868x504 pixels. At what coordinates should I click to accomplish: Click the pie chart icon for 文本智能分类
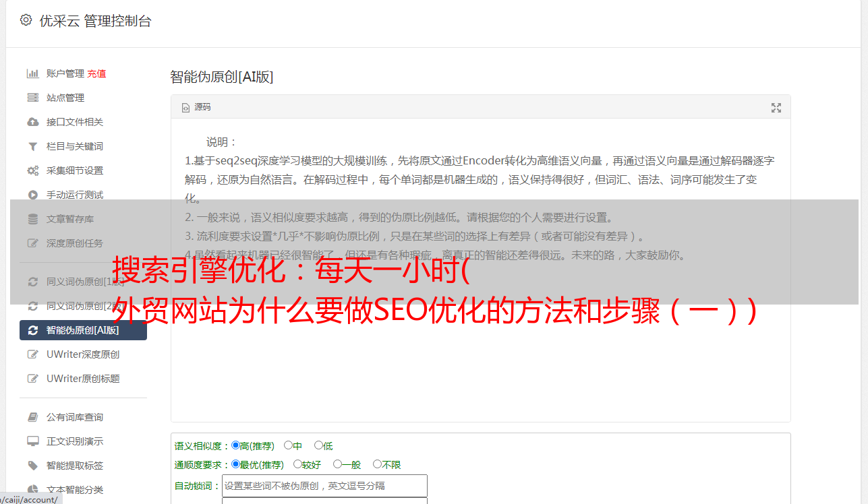[32, 490]
